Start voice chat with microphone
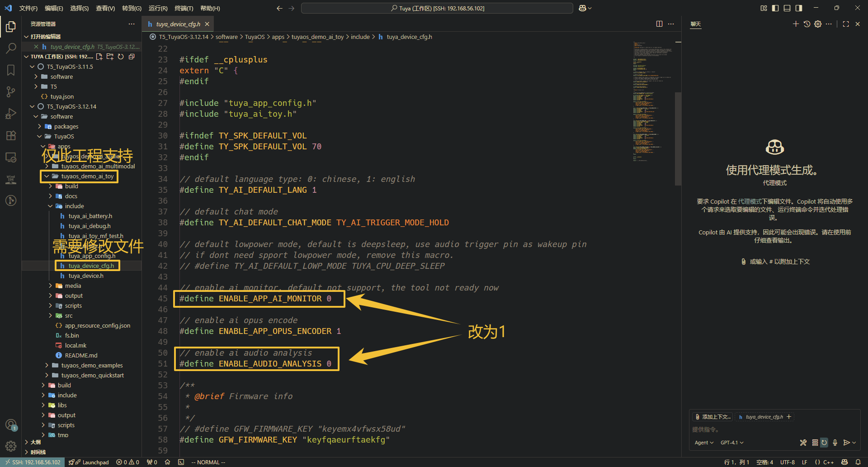This screenshot has height=467, width=868. pyautogui.click(x=835, y=443)
